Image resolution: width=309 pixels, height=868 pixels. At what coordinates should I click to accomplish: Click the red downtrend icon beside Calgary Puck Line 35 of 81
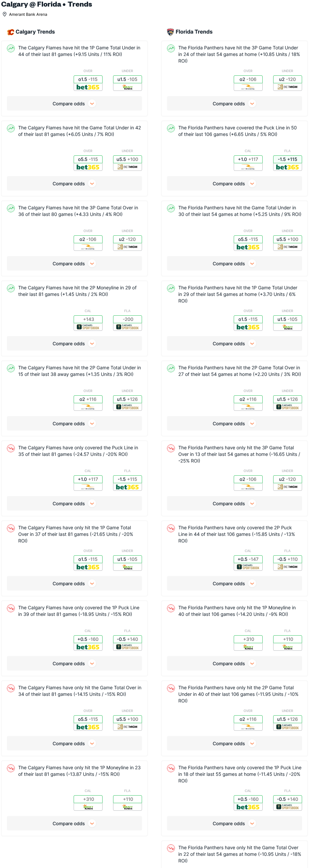coord(11,448)
